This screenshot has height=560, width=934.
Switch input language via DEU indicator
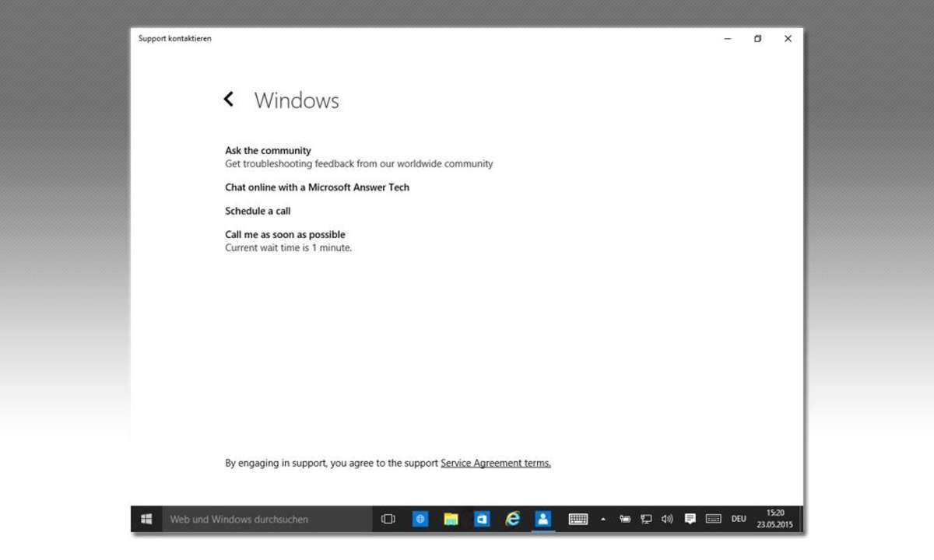739,519
